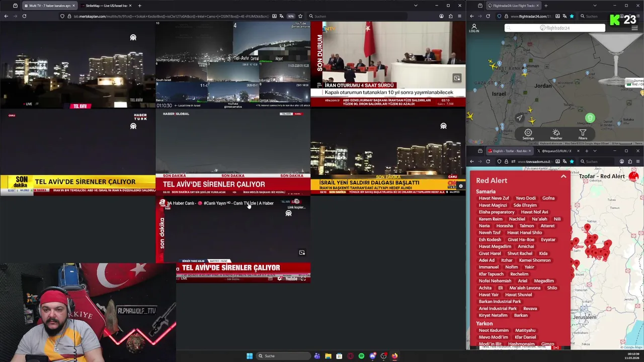Click the Kiryat Netafim alert entry
This screenshot has width=644, height=362.
[493, 315]
